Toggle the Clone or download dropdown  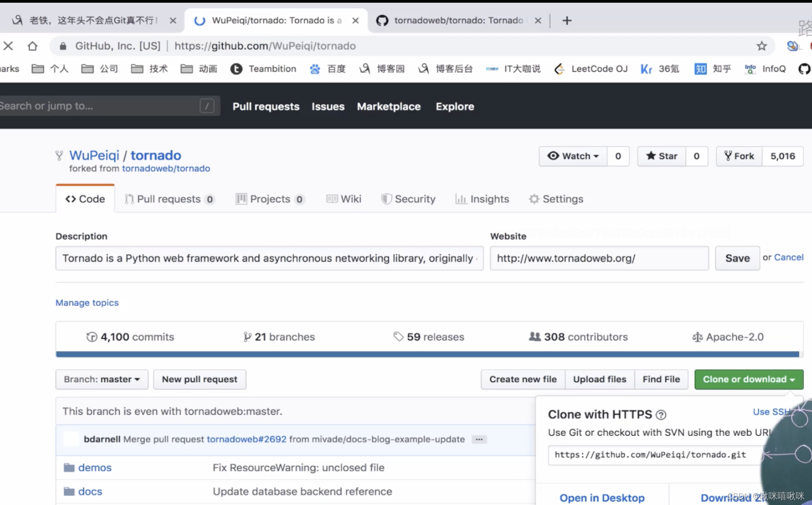[x=749, y=380]
